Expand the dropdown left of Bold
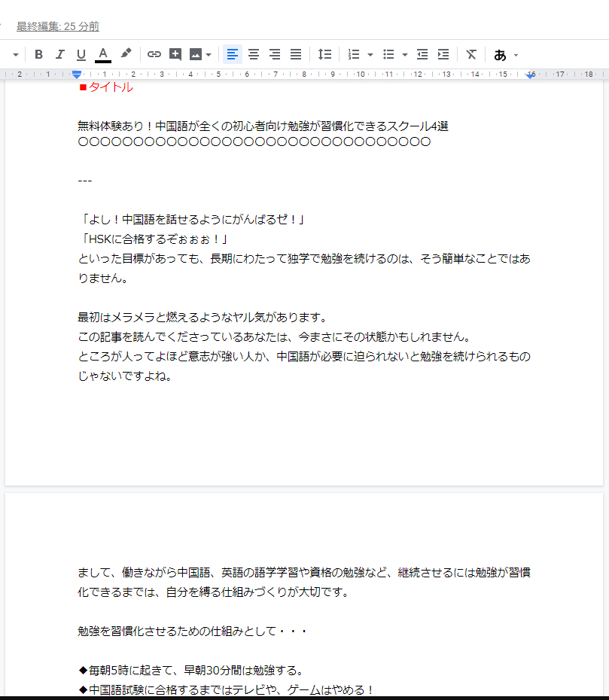609x700 pixels. pos(16,55)
